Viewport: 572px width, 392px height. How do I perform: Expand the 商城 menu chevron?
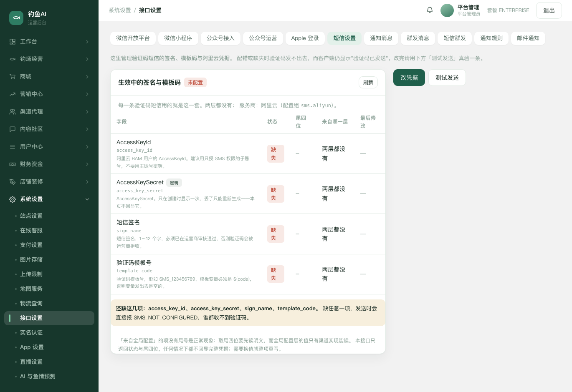click(x=87, y=77)
